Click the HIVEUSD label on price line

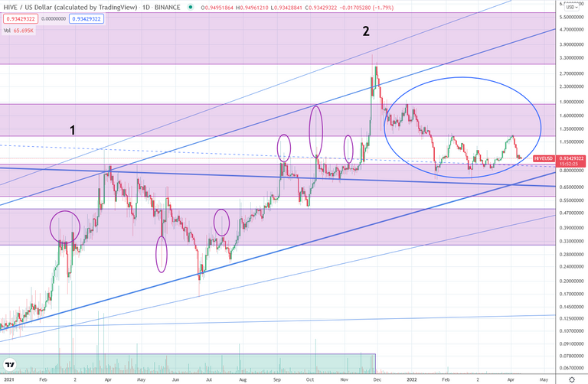[544, 158]
